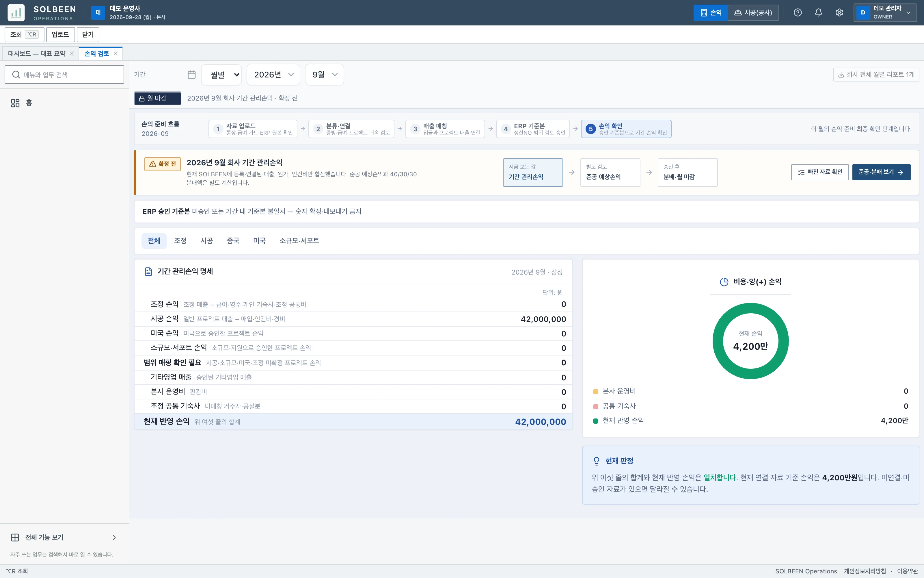924x578 pixels.
Task: Expand 전체 기능 보기 chevron
Action: [114, 538]
